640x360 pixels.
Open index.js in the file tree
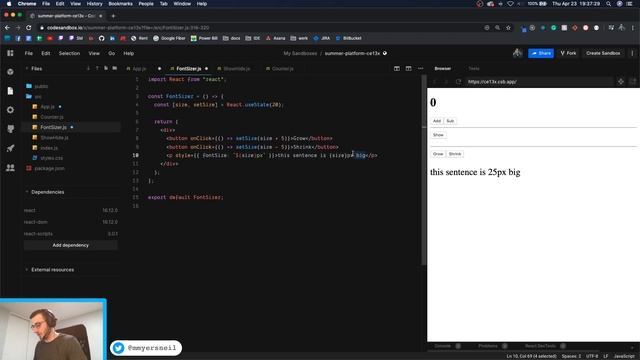coord(49,148)
